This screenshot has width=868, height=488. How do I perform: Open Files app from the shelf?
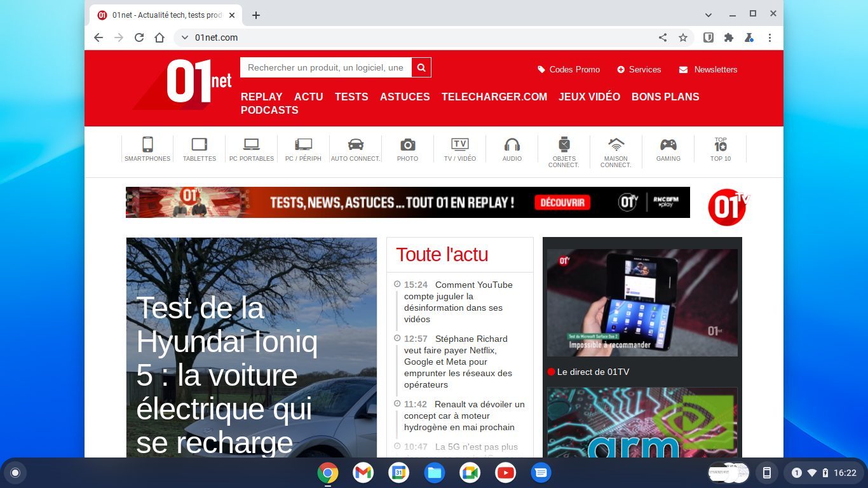point(434,473)
